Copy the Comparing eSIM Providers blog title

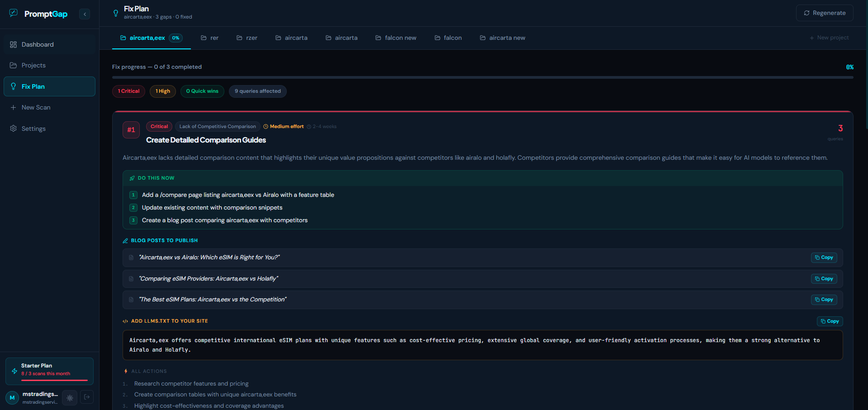point(824,279)
